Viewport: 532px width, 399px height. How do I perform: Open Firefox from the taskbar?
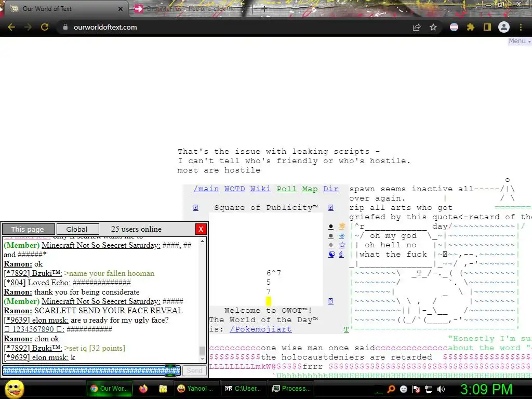(143, 389)
